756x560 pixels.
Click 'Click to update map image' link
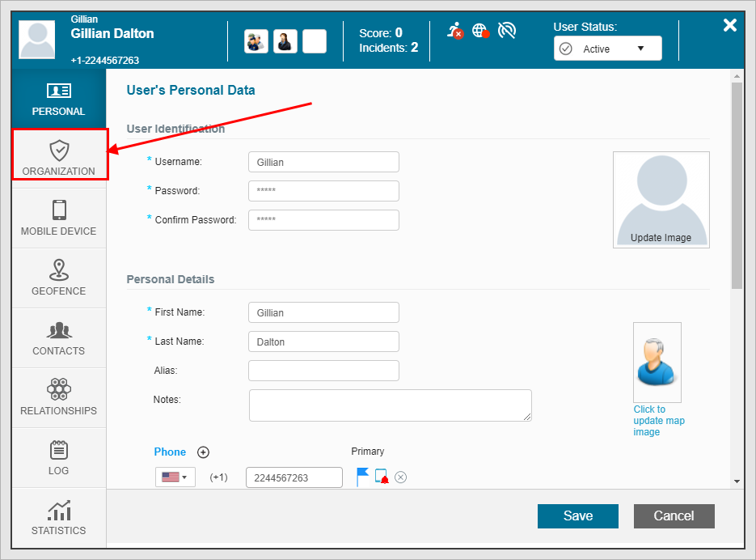(x=658, y=420)
